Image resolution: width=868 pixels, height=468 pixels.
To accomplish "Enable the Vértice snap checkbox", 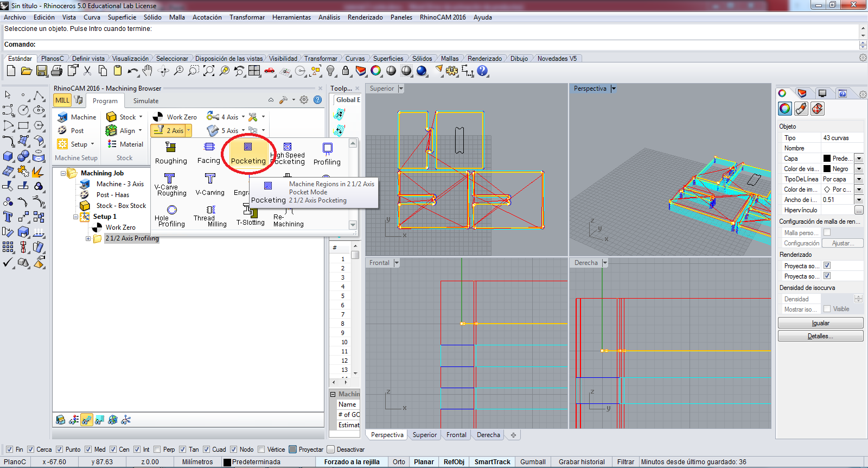I will [261, 450].
